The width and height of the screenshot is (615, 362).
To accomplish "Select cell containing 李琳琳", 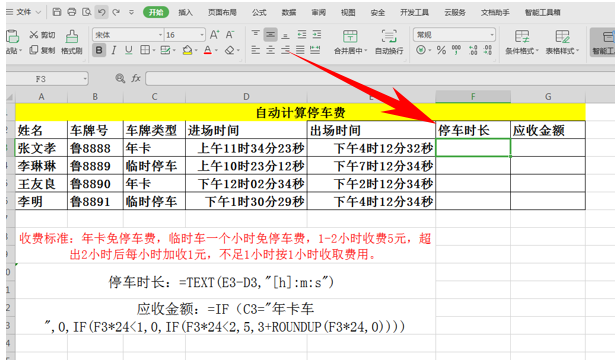I will (x=41, y=166).
